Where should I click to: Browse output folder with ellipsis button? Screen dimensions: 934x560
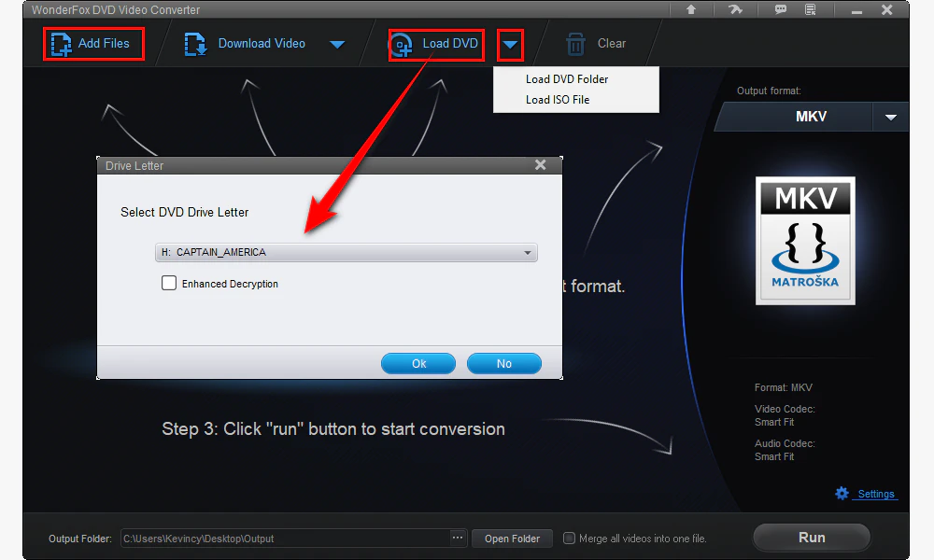pos(458,538)
